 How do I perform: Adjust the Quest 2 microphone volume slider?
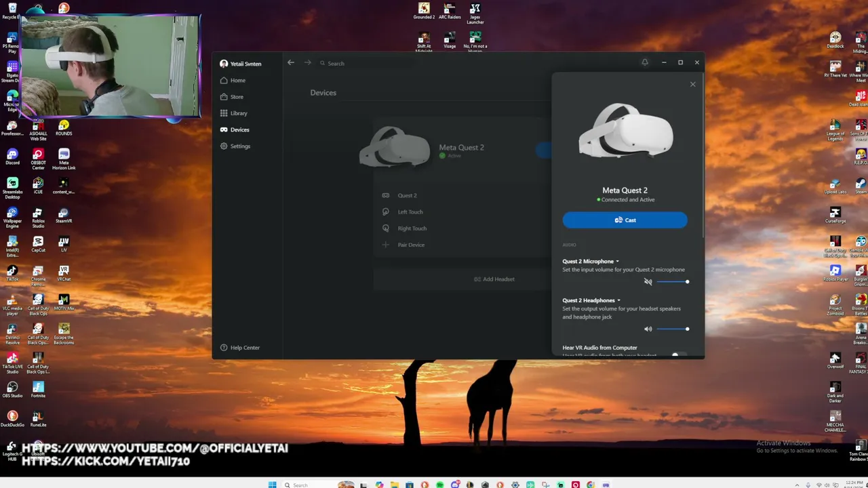click(673, 282)
